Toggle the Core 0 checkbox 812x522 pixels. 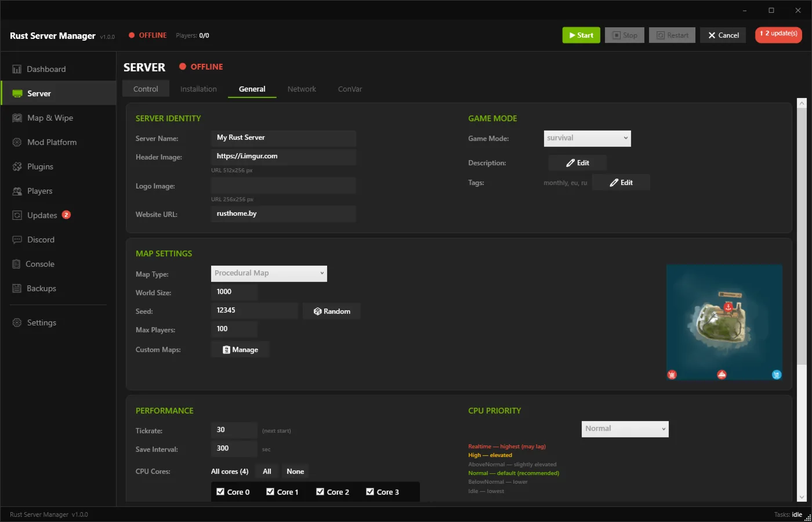pyautogui.click(x=220, y=491)
